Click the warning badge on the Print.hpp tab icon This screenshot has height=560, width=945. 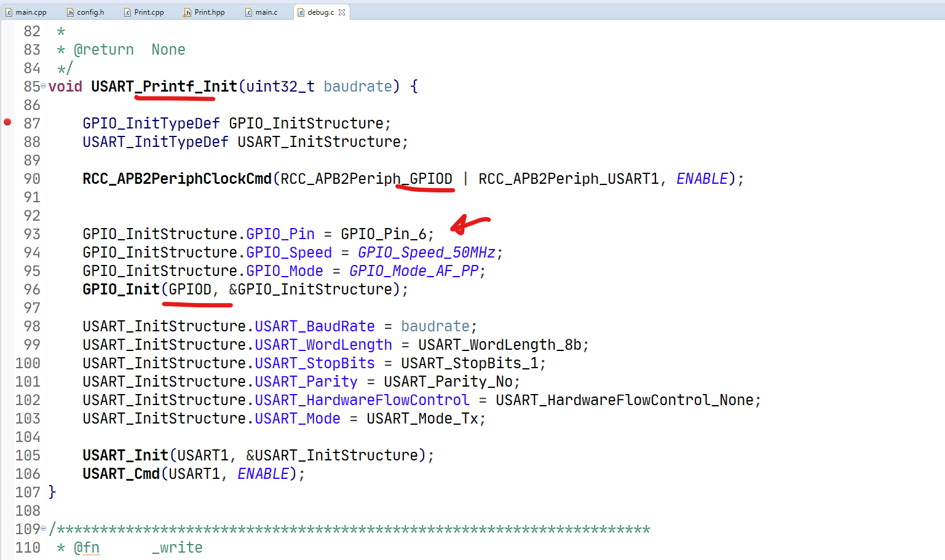184,14
